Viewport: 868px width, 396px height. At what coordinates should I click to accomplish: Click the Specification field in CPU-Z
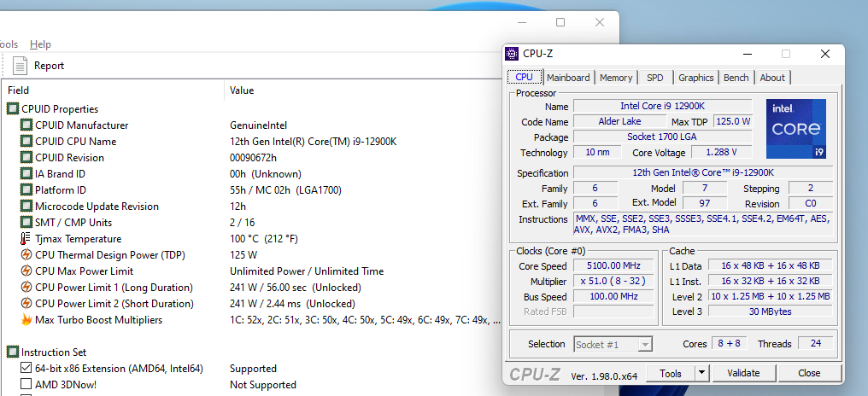coord(703,172)
